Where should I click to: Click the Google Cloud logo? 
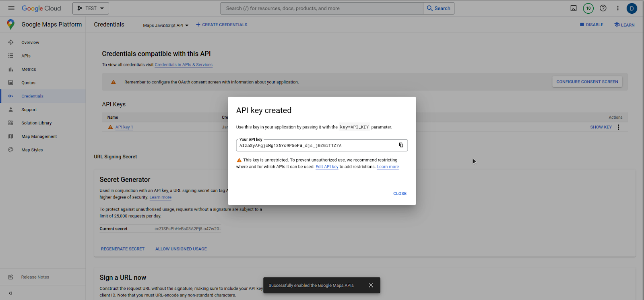click(x=41, y=8)
